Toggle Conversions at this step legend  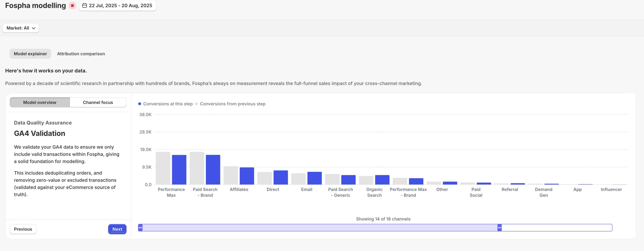pyautogui.click(x=165, y=104)
